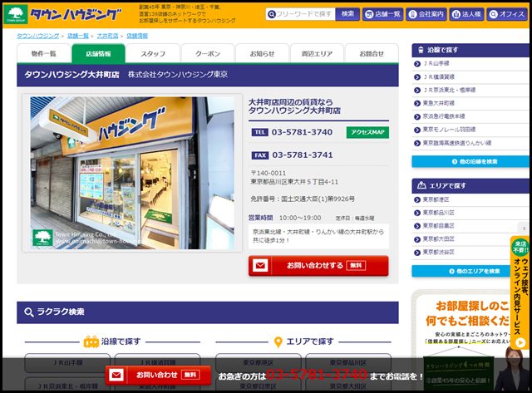Click envelope icon on お問い合わせする button
This screenshot has width=532, height=393.
pos(260,266)
